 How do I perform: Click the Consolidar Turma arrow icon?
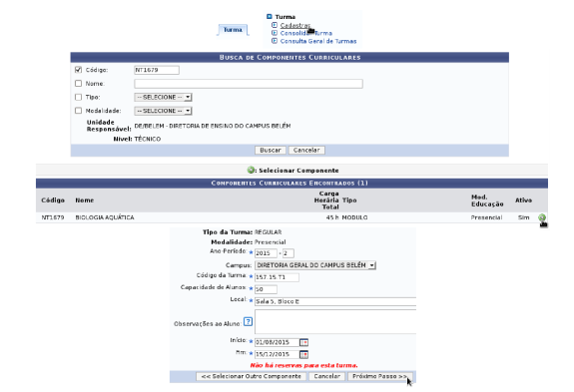[275, 33]
